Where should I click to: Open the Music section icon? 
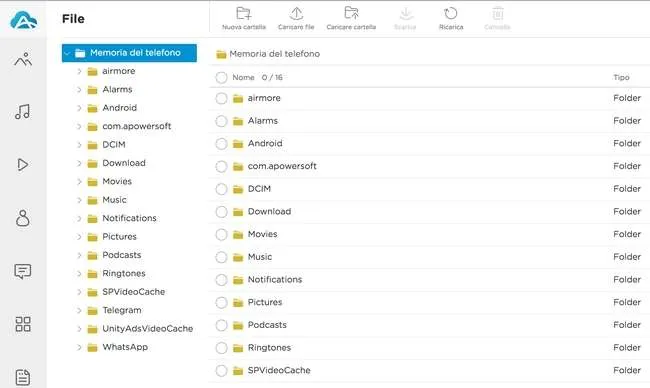click(x=22, y=112)
